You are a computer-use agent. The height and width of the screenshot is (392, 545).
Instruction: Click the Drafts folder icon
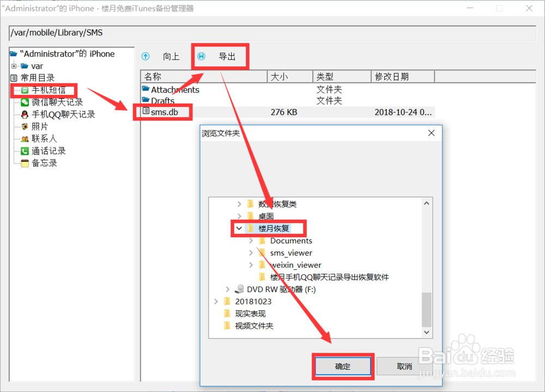(x=146, y=100)
